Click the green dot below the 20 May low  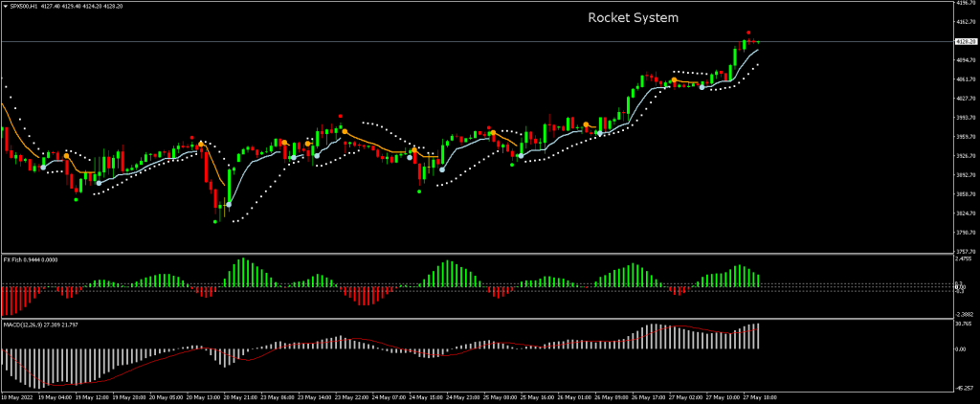click(x=215, y=222)
